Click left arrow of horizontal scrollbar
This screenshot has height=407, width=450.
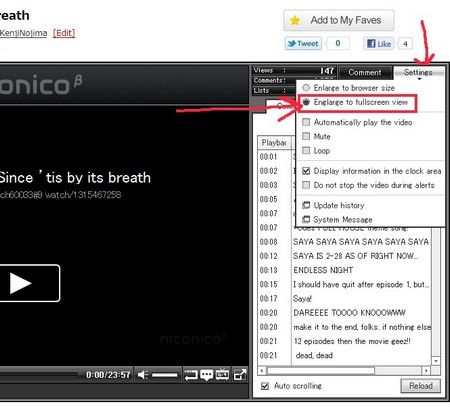point(262,371)
